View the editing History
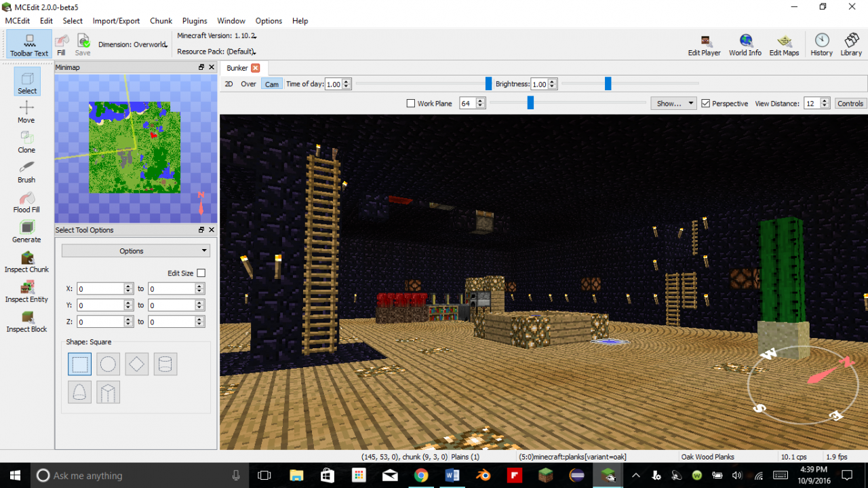The image size is (868, 488). (821, 43)
